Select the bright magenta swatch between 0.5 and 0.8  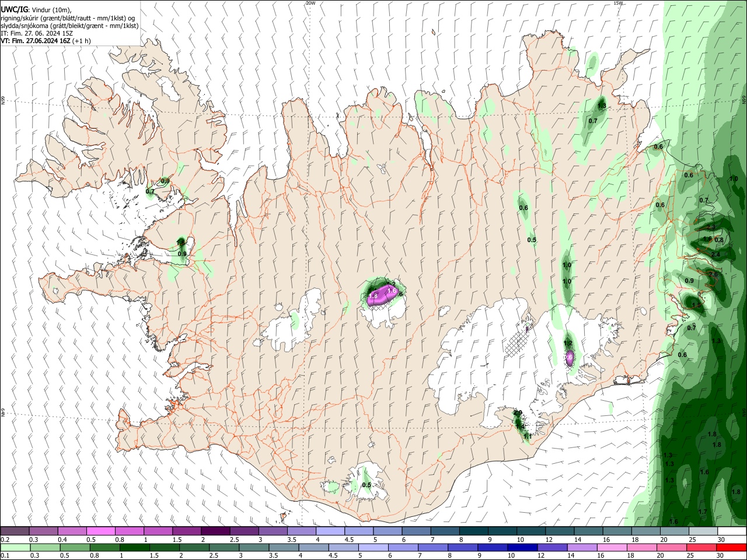click(100, 531)
